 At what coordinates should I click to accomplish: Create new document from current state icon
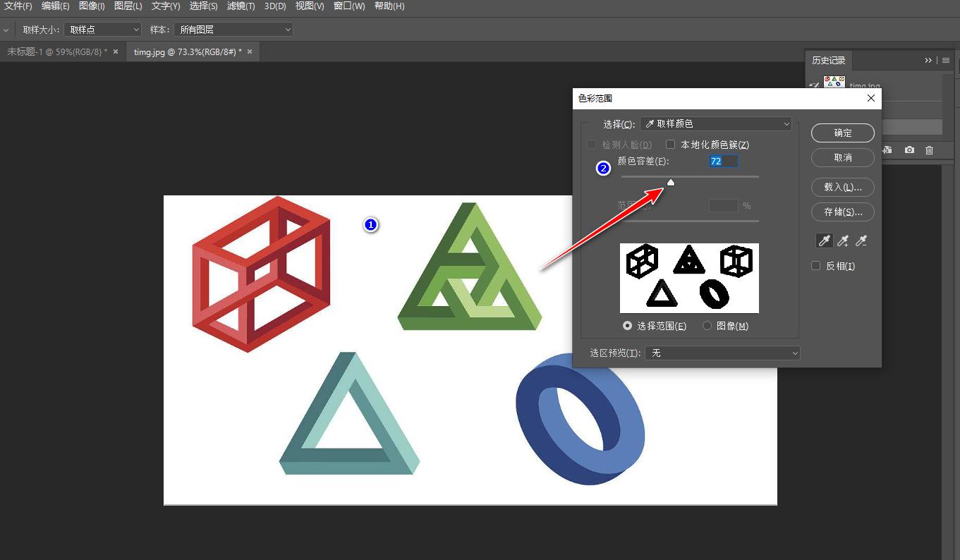pos(888,150)
